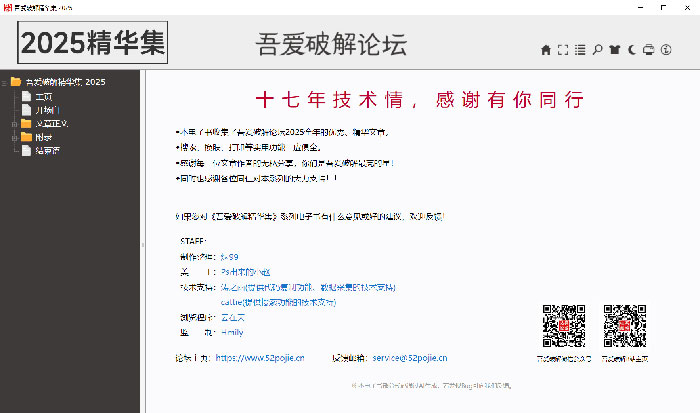Viewport: 700px width, 413px height.
Task: Open the document item below 主页
Action: (x=47, y=110)
